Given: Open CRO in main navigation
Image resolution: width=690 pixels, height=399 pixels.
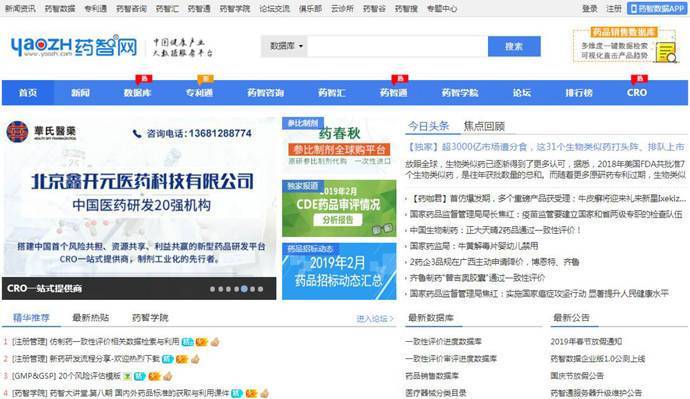Looking at the screenshot, I should click(637, 93).
